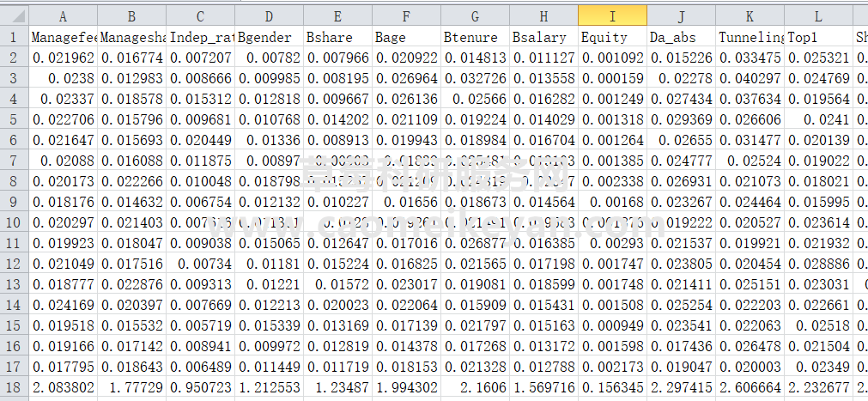Select row header 17

(15, 367)
